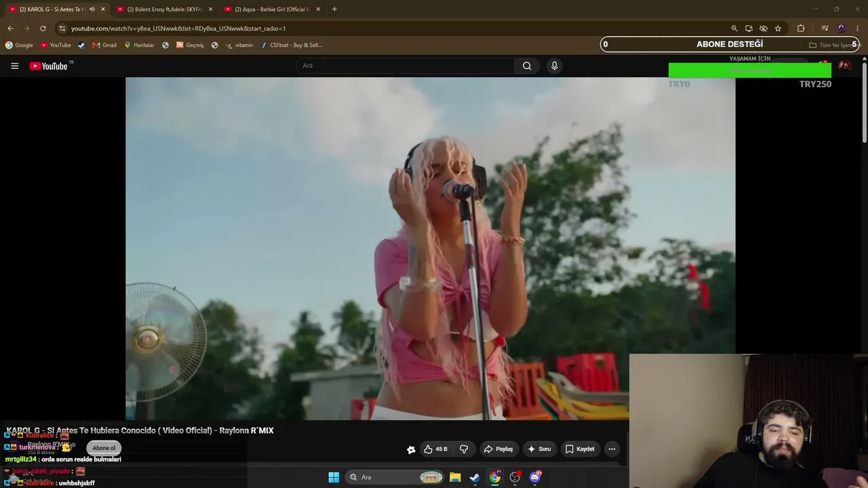Open File Explorer from the taskbar
This screenshot has height=488, width=868.
click(x=455, y=477)
